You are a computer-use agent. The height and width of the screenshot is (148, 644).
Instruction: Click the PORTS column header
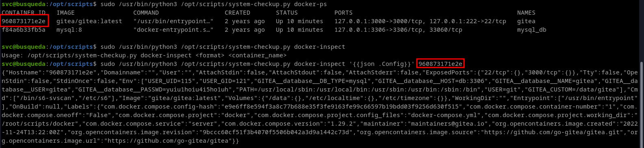[343, 13]
